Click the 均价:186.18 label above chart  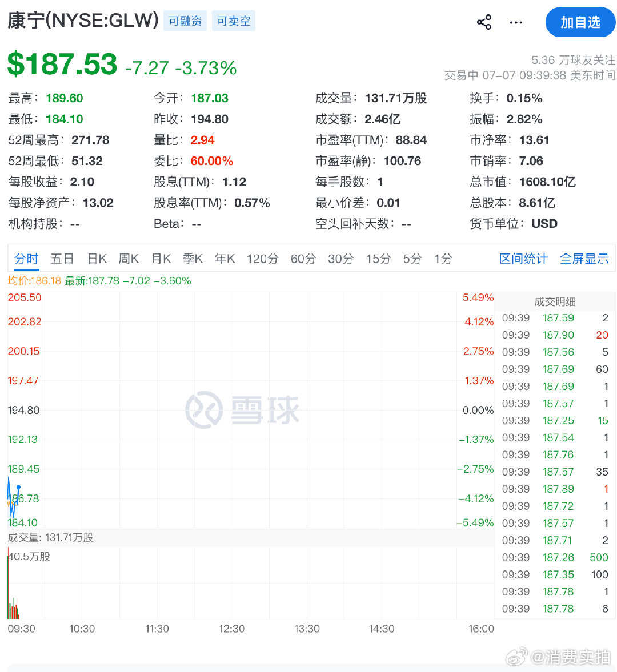click(x=35, y=281)
